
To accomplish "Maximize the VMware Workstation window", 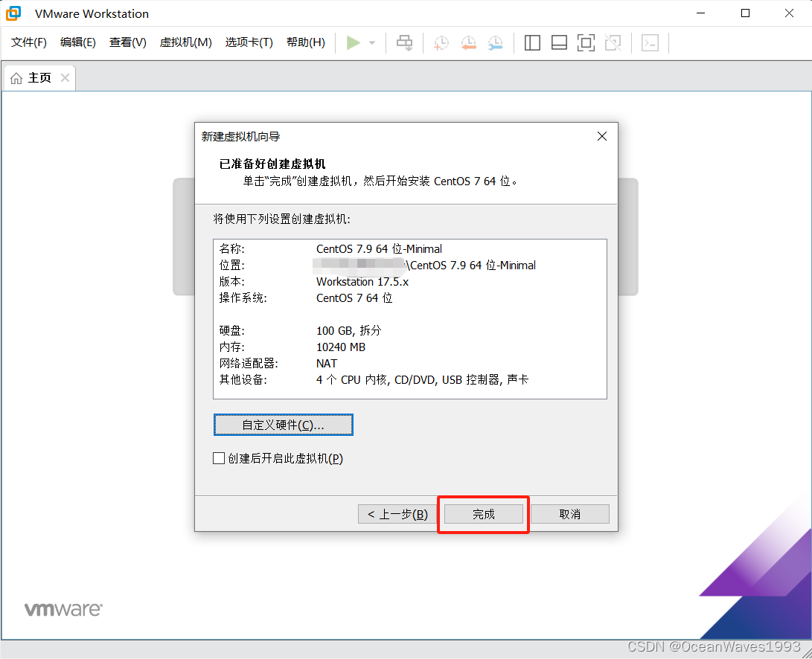I will (745, 13).
